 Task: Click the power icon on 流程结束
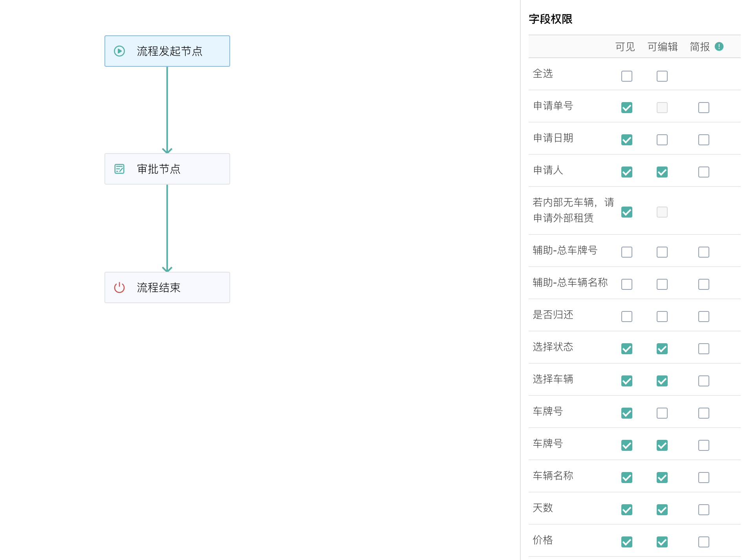(x=119, y=287)
